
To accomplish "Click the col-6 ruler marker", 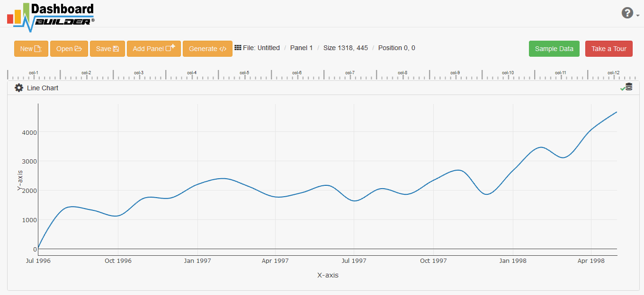I will (x=297, y=73).
